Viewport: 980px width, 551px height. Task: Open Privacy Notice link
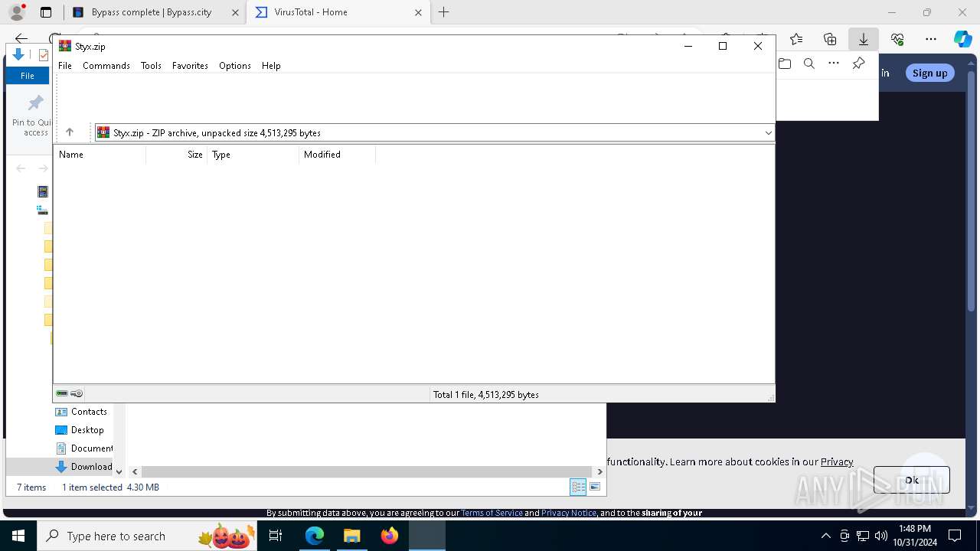pos(569,513)
